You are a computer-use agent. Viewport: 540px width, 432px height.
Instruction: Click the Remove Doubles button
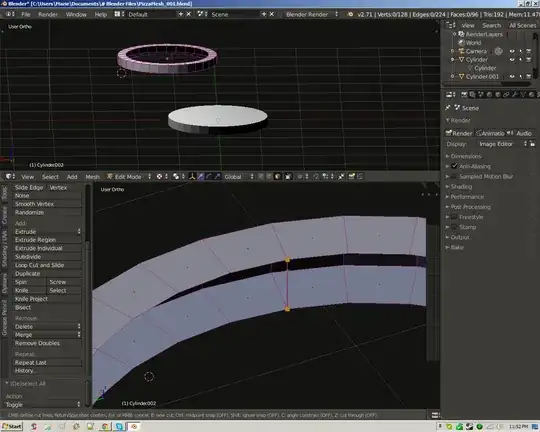(48, 343)
